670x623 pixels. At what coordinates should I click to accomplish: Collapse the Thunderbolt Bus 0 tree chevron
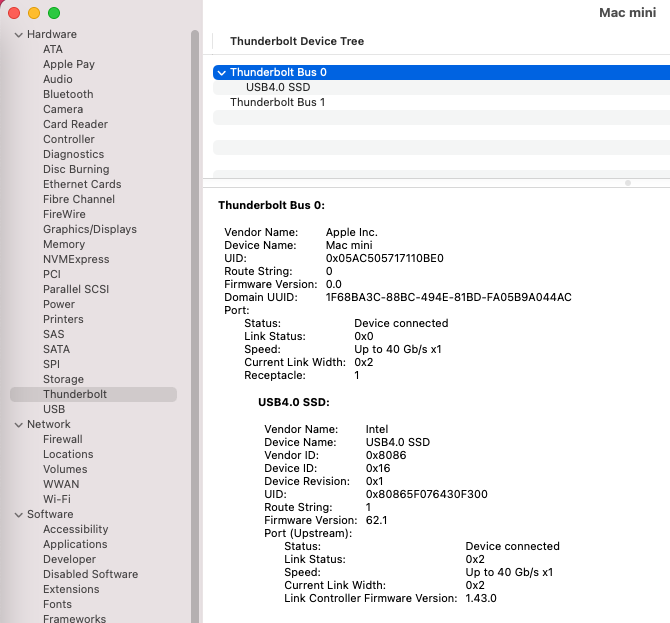[221, 73]
